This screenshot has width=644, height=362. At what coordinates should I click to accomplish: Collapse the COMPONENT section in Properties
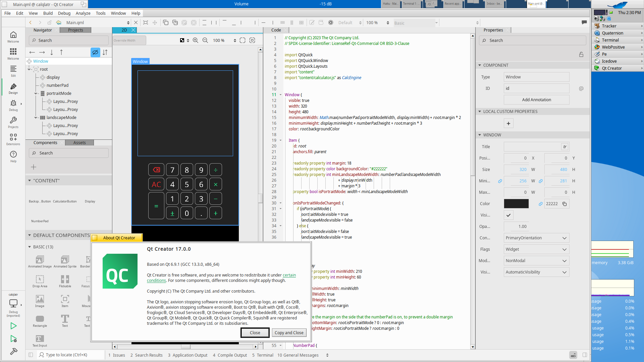(480, 65)
